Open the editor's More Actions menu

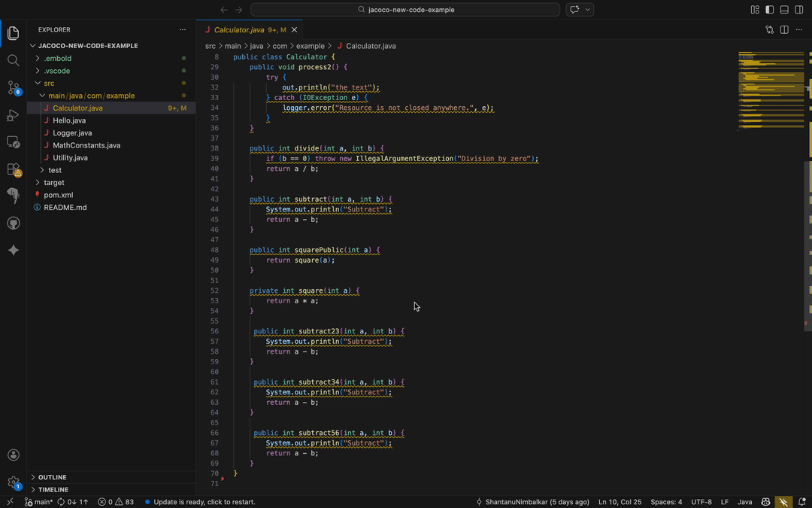(798, 29)
